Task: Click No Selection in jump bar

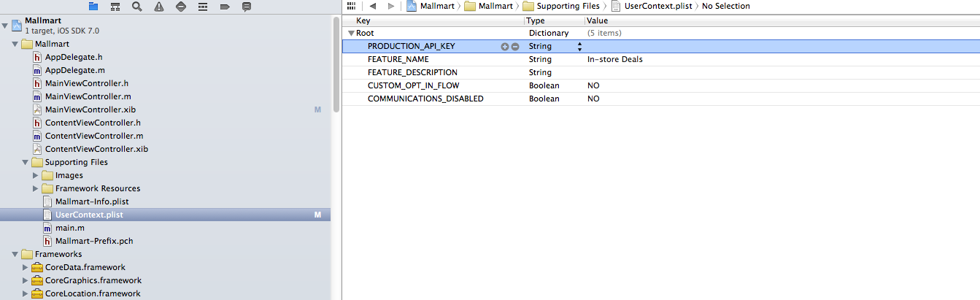Action: point(725,6)
